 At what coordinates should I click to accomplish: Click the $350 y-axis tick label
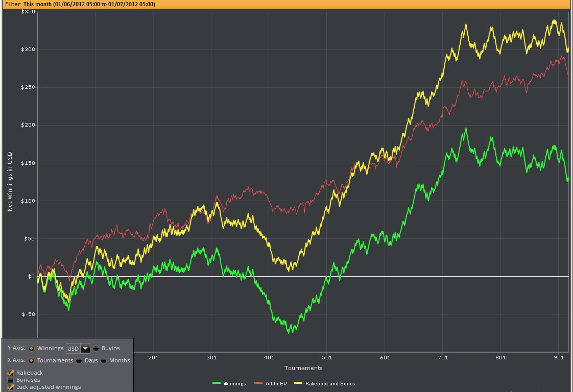(28, 12)
